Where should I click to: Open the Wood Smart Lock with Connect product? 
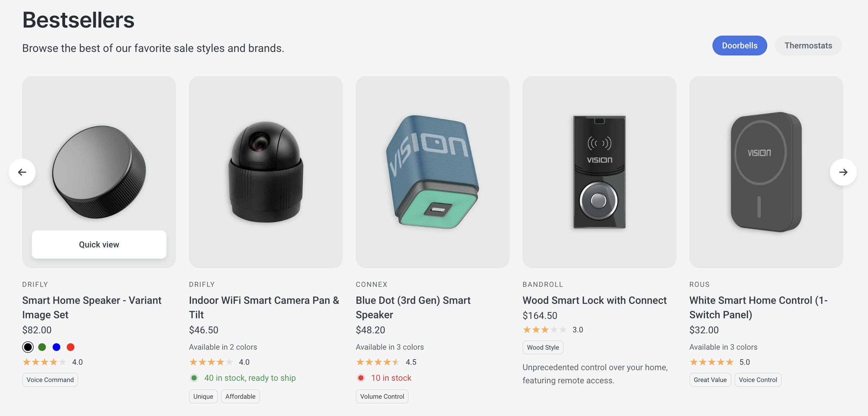coord(595,300)
